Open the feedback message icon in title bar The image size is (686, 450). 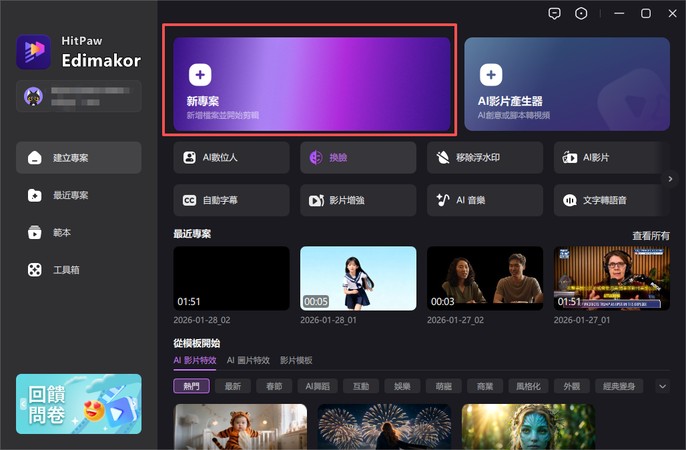coord(554,14)
